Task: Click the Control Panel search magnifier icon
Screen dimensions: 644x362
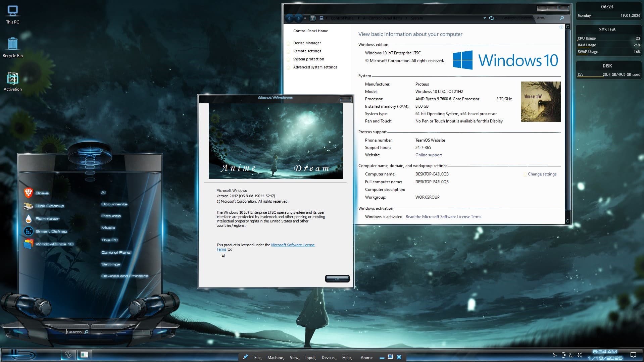Action: pyautogui.click(x=562, y=18)
